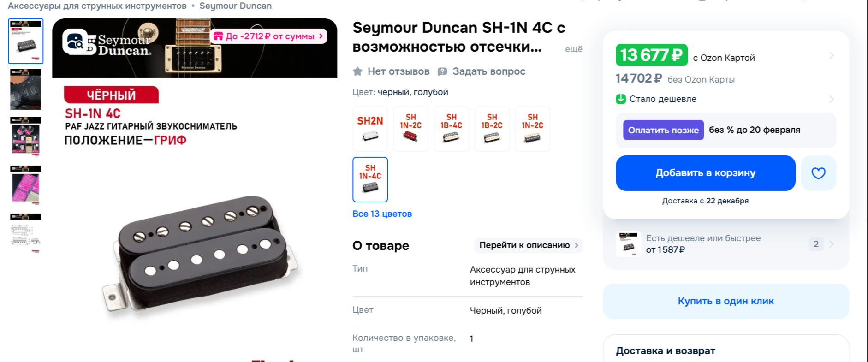
Task: Open the Все 13 цветов link
Action: [x=382, y=214]
